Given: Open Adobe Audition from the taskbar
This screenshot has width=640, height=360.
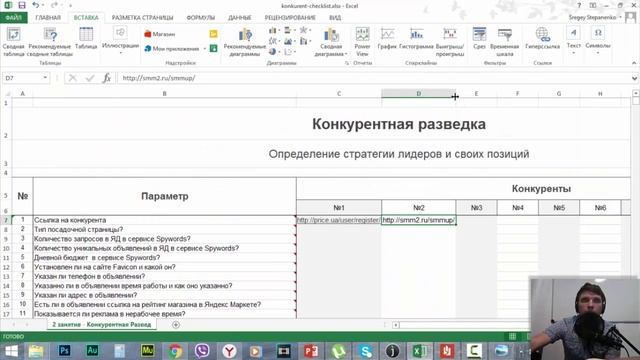Looking at the screenshot, I should pyautogui.click(x=92, y=351).
